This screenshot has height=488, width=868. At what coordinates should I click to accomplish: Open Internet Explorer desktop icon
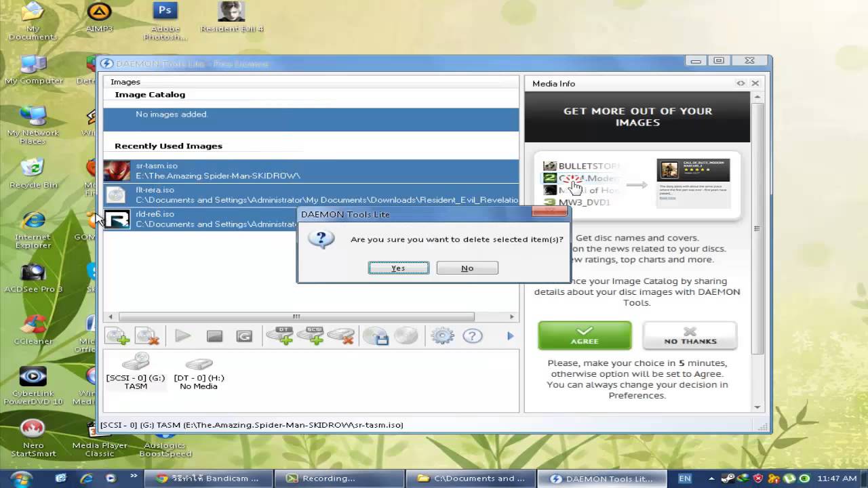pos(33,230)
